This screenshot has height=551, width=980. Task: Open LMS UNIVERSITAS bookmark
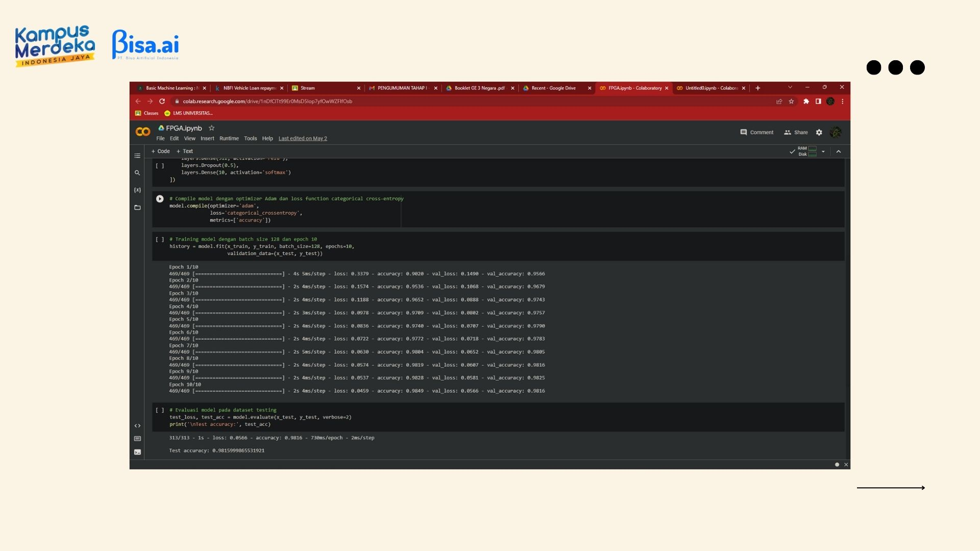[x=188, y=113]
